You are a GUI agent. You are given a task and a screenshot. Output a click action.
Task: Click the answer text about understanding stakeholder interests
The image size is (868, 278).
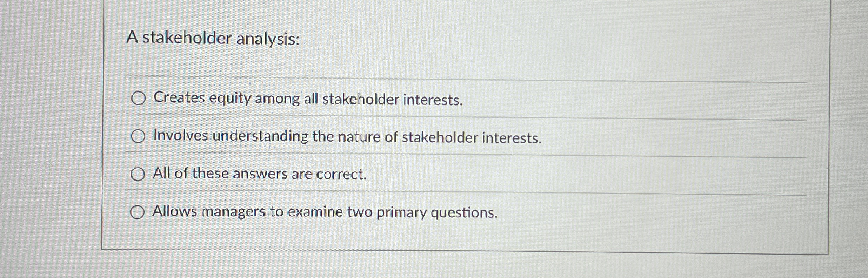(x=346, y=137)
